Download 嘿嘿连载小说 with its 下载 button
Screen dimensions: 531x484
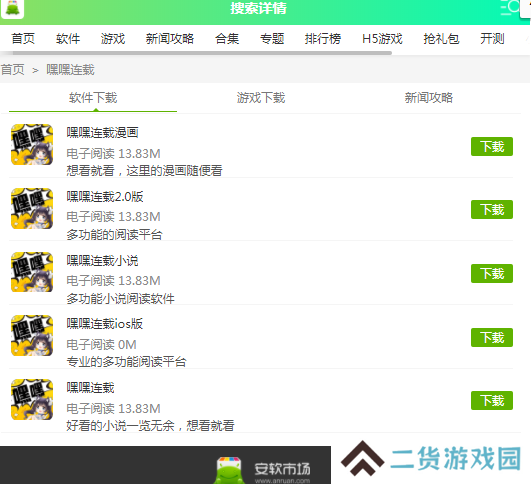(492, 273)
